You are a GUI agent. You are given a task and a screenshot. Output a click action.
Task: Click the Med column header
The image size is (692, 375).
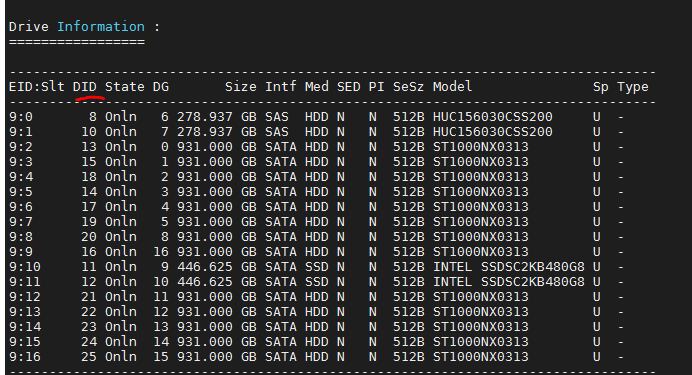316,86
